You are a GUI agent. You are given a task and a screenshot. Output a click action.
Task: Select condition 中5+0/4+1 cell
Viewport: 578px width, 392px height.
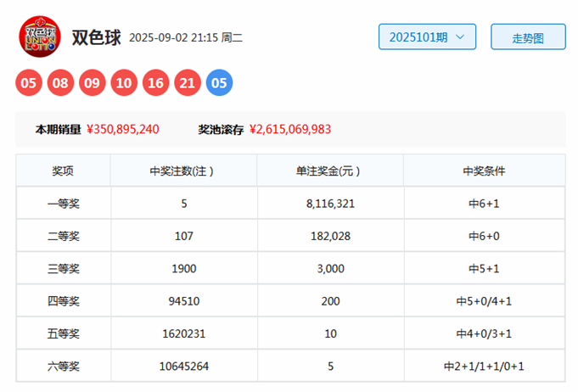(x=484, y=301)
